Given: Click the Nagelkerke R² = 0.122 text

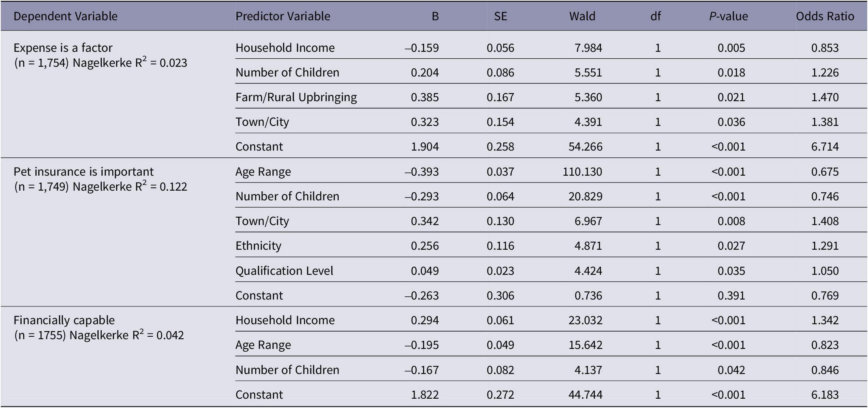Looking at the screenshot, I should [130, 187].
